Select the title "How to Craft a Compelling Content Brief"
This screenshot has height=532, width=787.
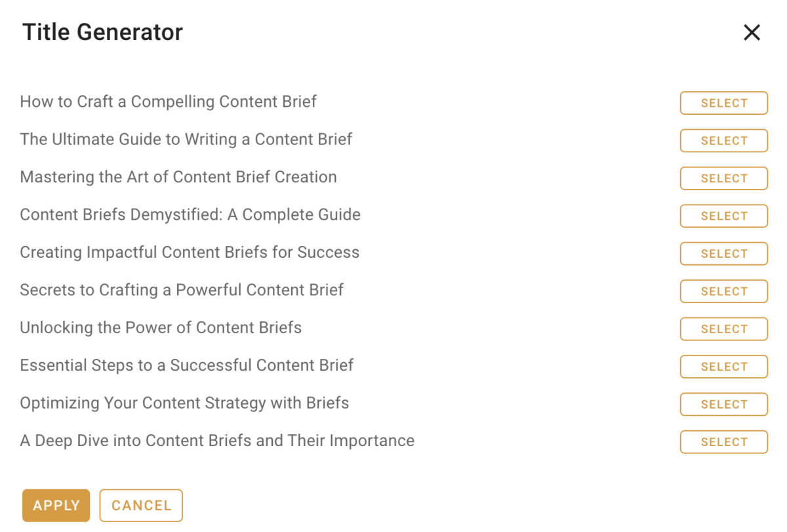coord(723,103)
